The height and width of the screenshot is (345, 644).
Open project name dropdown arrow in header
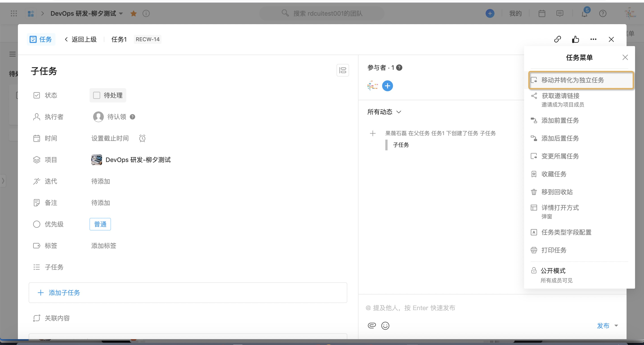point(121,13)
